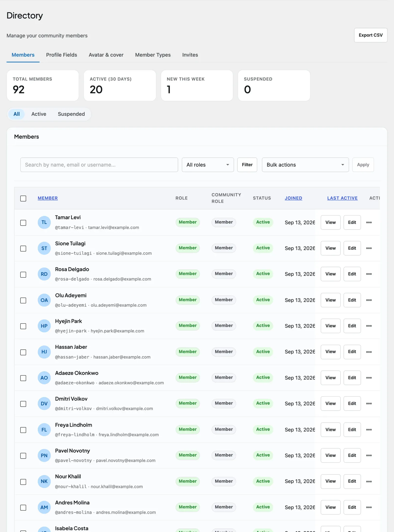Sort the table by Last Active
The width and height of the screenshot is (394, 532).
[342, 198]
